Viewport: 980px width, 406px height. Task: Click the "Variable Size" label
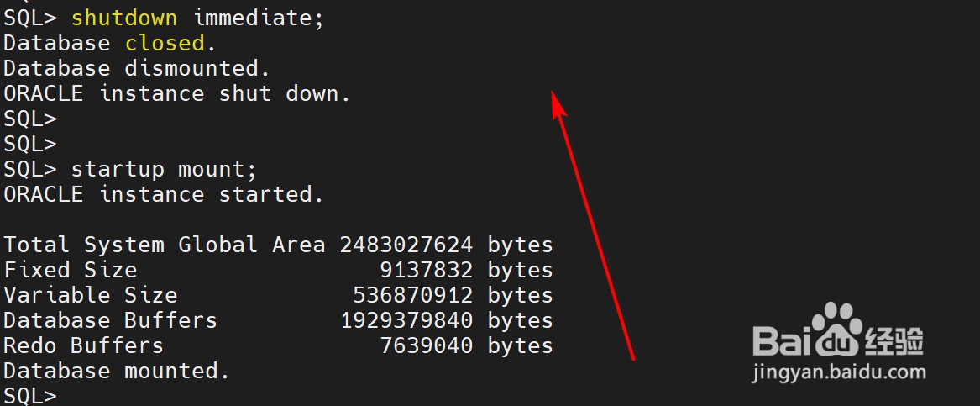click(90, 295)
